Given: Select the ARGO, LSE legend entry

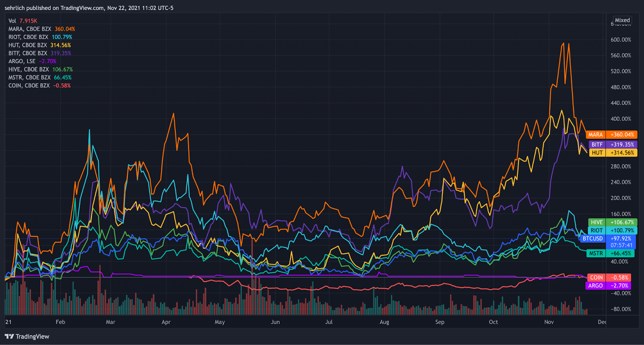Looking at the screenshot, I should point(33,61).
